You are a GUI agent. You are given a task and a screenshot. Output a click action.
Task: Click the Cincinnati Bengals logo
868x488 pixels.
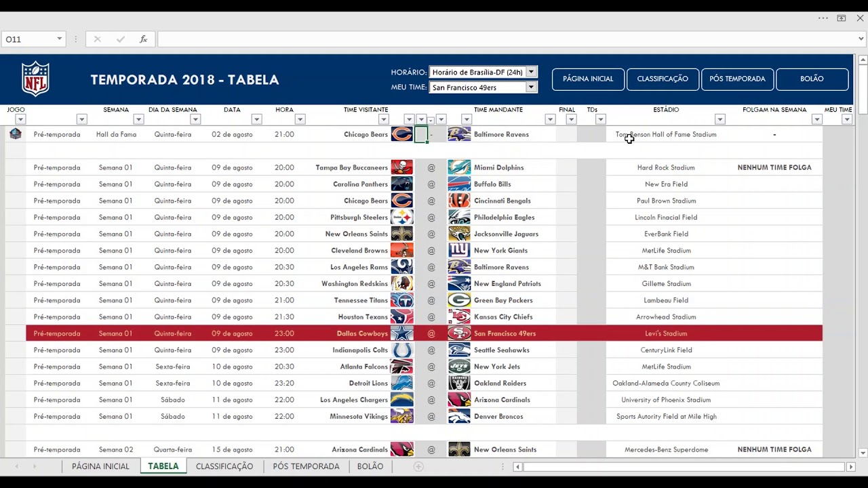coord(459,201)
